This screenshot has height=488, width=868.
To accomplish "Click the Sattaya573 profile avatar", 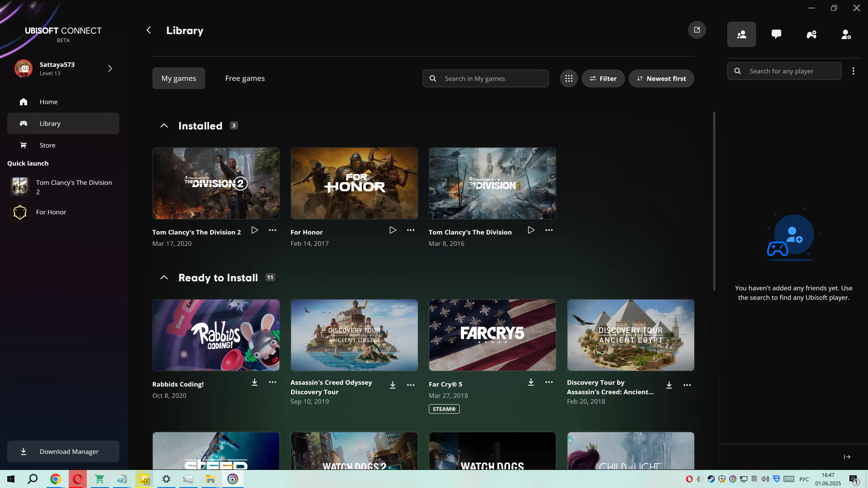I will tap(24, 69).
